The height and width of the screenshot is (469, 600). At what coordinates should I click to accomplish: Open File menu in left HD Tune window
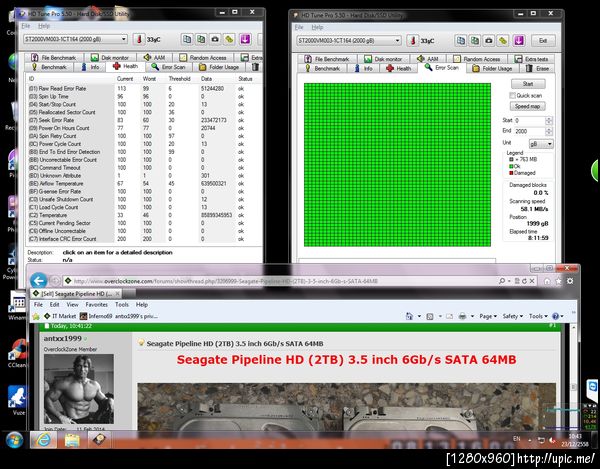(x=26, y=26)
